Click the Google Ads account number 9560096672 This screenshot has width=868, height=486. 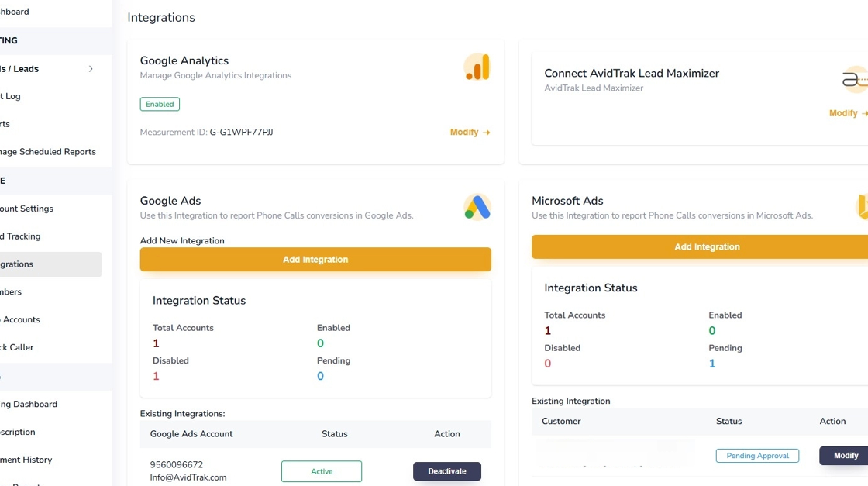[x=177, y=464]
